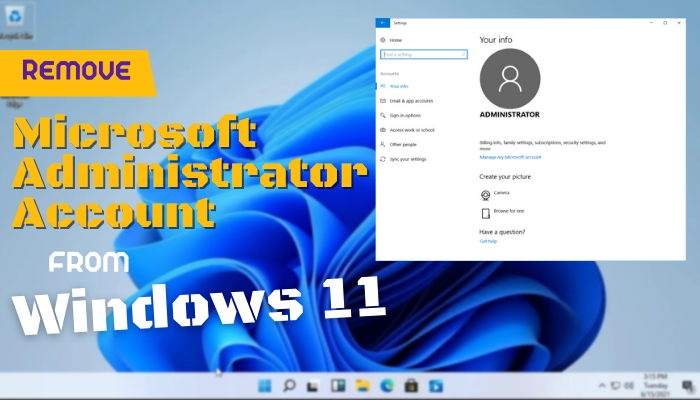Click volume icon in system tray
This screenshot has width=700, height=400.
pyautogui.click(x=629, y=386)
